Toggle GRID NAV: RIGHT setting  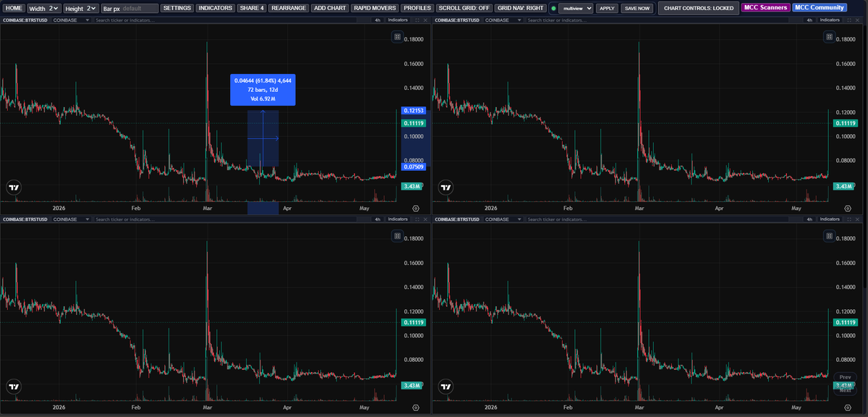[521, 8]
